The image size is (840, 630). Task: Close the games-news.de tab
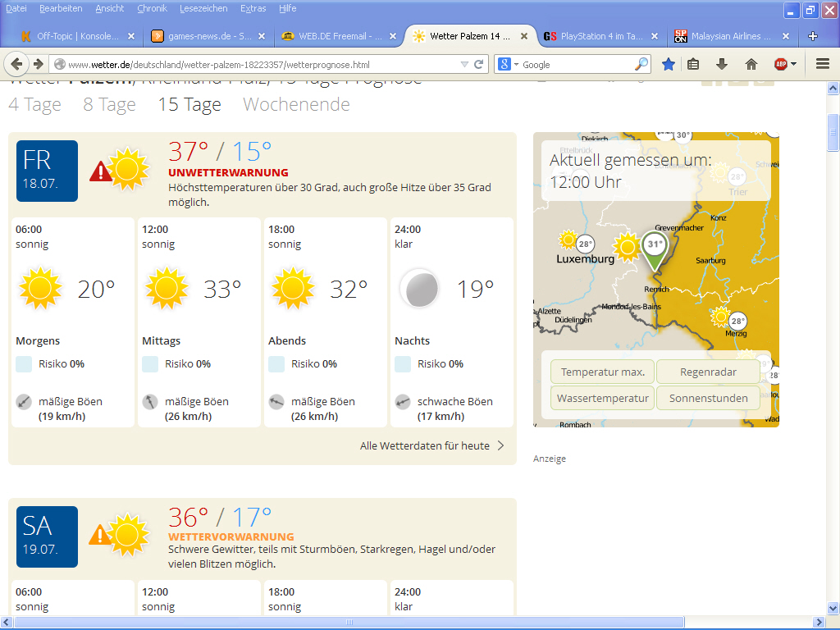pyautogui.click(x=262, y=36)
